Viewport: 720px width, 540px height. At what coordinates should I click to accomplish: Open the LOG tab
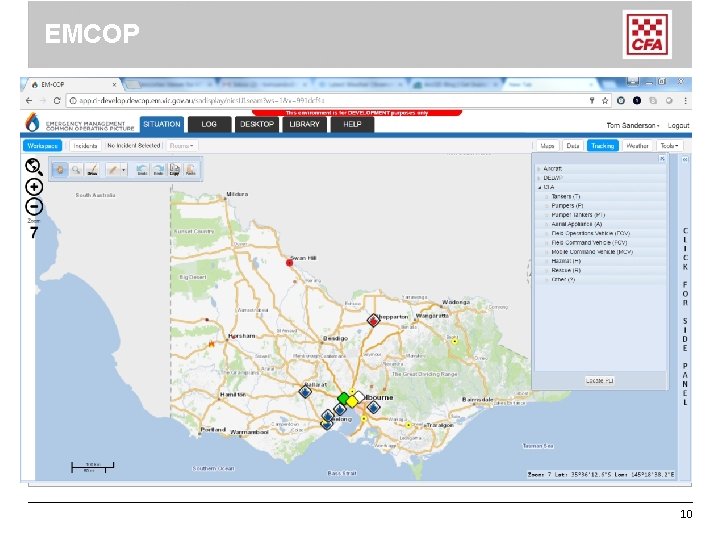[209, 124]
